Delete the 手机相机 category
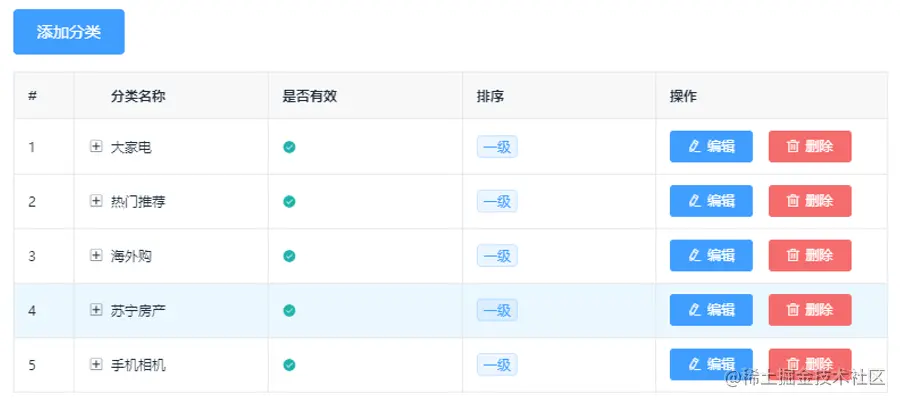Viewport: 900px width, 402px height. [x=810, y=364]
